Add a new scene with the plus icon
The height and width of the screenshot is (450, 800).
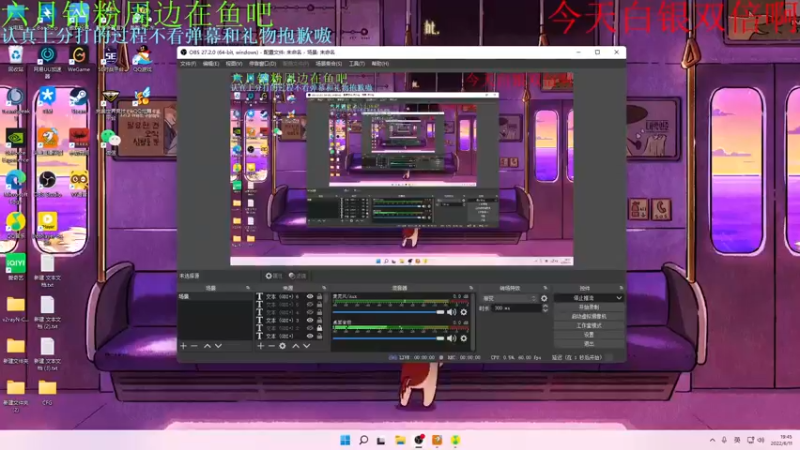click(183, 346)
